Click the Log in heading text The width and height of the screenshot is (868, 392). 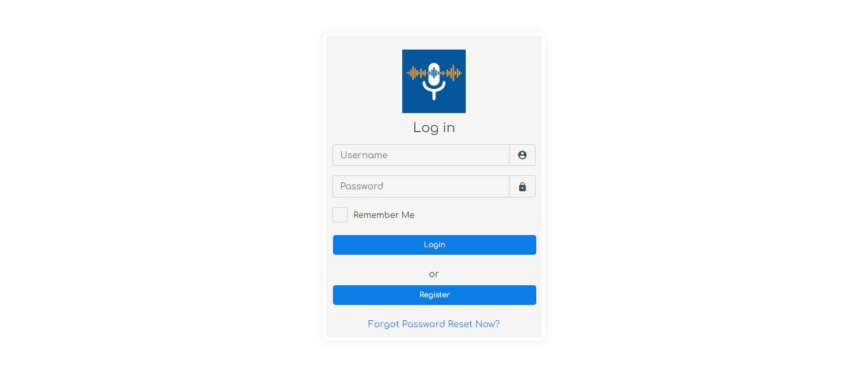pyautogui.click(x=434, y=128)
